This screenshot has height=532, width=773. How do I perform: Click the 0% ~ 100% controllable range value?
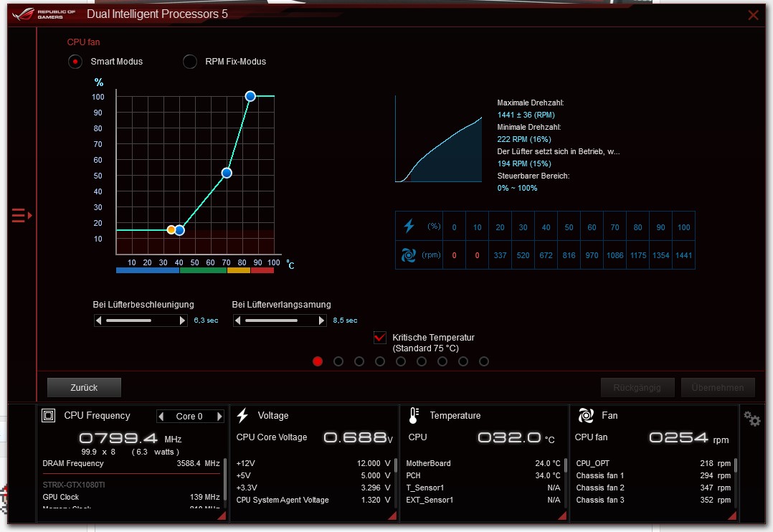pyautogui.click(x=517, y=189)
